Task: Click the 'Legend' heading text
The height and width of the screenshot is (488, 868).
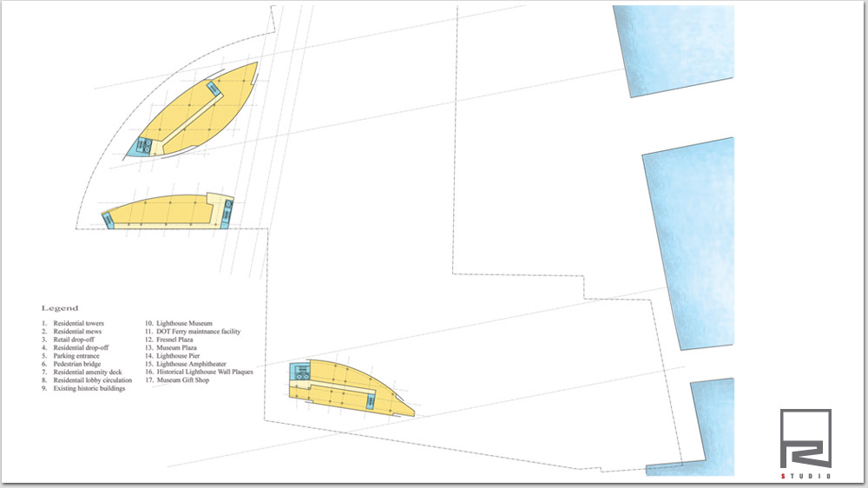Action: (x=60, y=308)
